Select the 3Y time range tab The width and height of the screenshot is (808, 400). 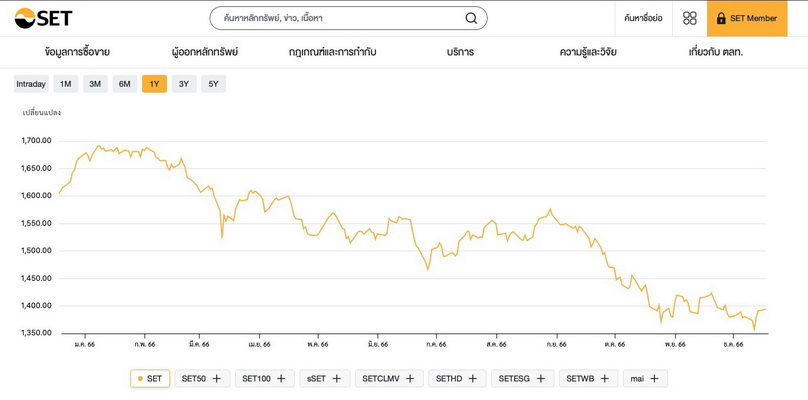pos(184,84)
